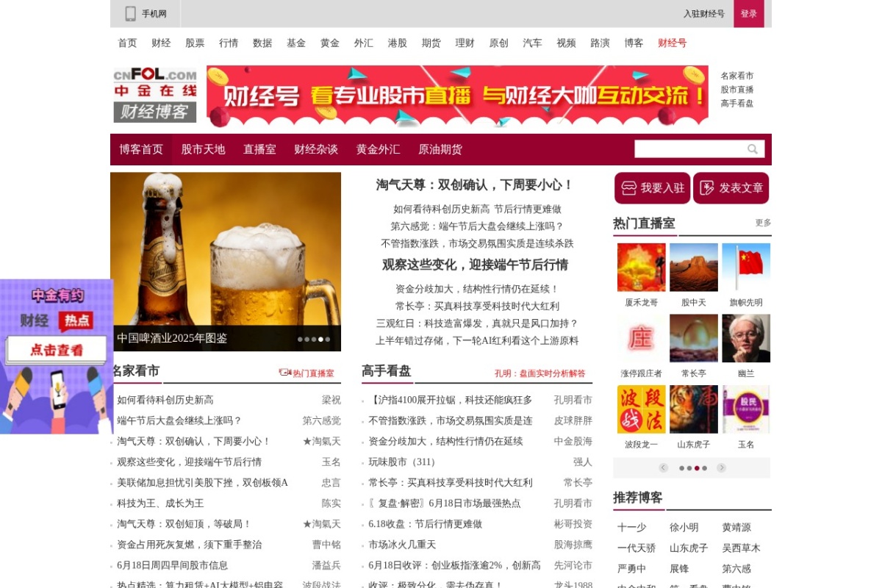Open article 市场冰火几重天
Screen dimensions: 882x588
[402, 545]
